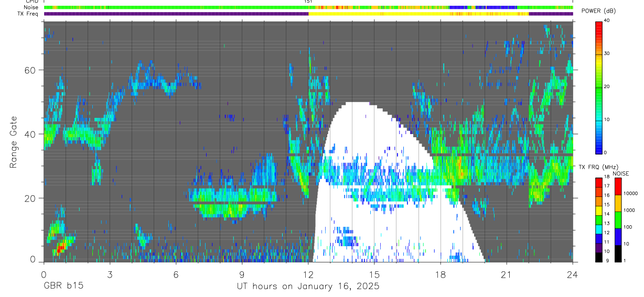This screenshot has height=297, width=644.
Task: Select UT hours axis tick "6"
Action: pyautogui.click(x=176, y=274)
